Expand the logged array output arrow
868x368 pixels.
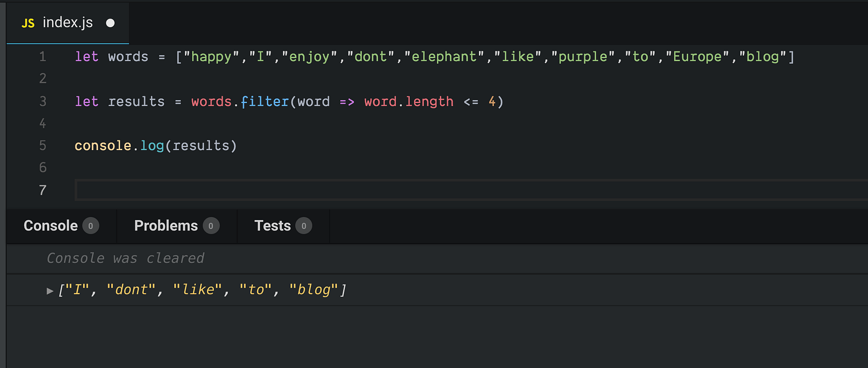tap(50, 291)
